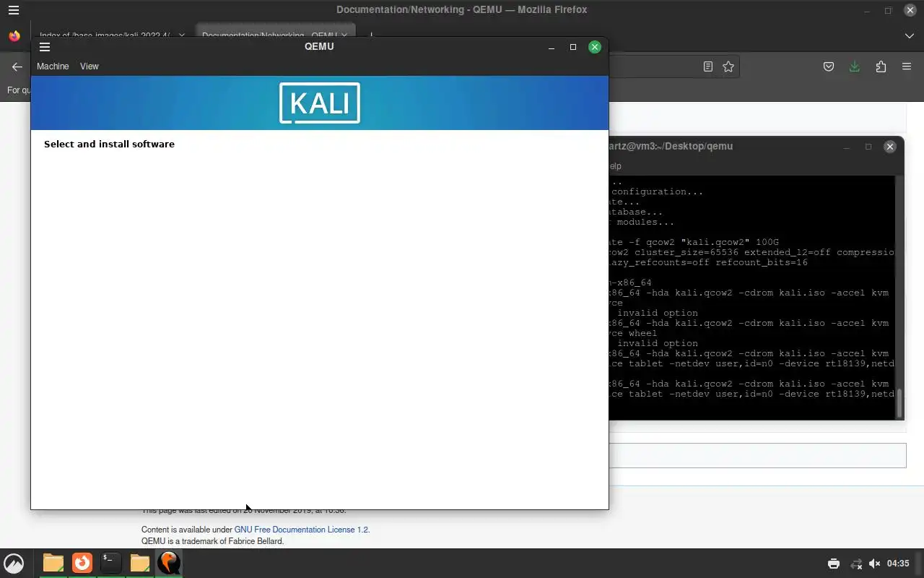Open the Firefox application menu button
This screenshot has height=578, width=924.
click(907, 66)
